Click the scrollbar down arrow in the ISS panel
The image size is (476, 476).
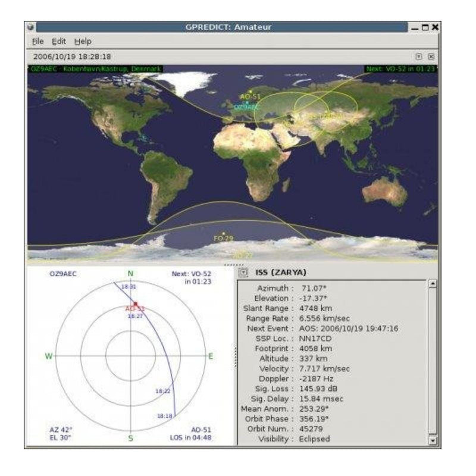(x=433, y=440)
